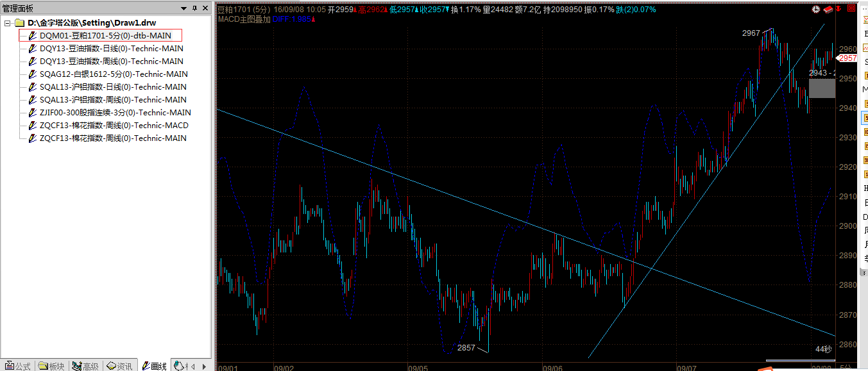This screenshot has width=868, height=371.
Task: Select SQAL13-沪铝指数-周线 drawing entry
Action: point(113,100)
